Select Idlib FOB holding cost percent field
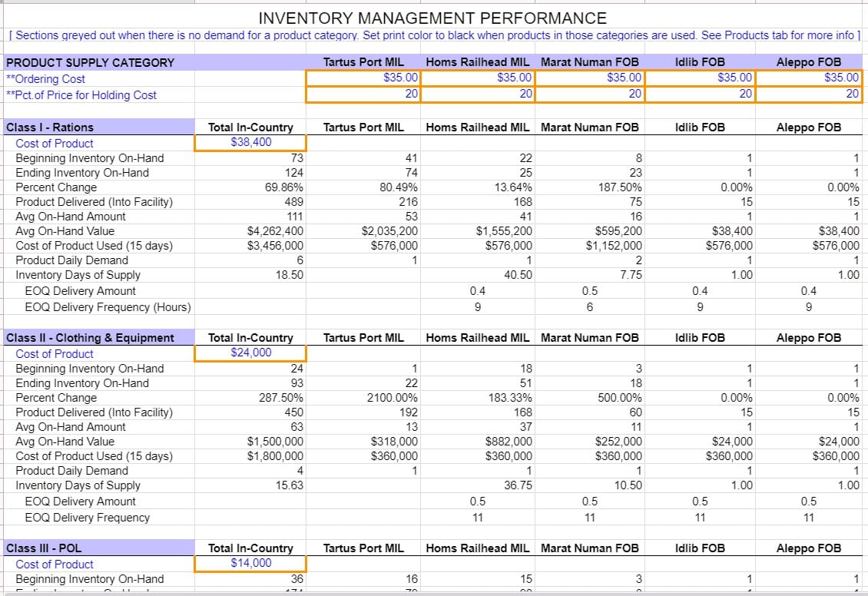Screen dimensions: 868x596 point(700,94)
